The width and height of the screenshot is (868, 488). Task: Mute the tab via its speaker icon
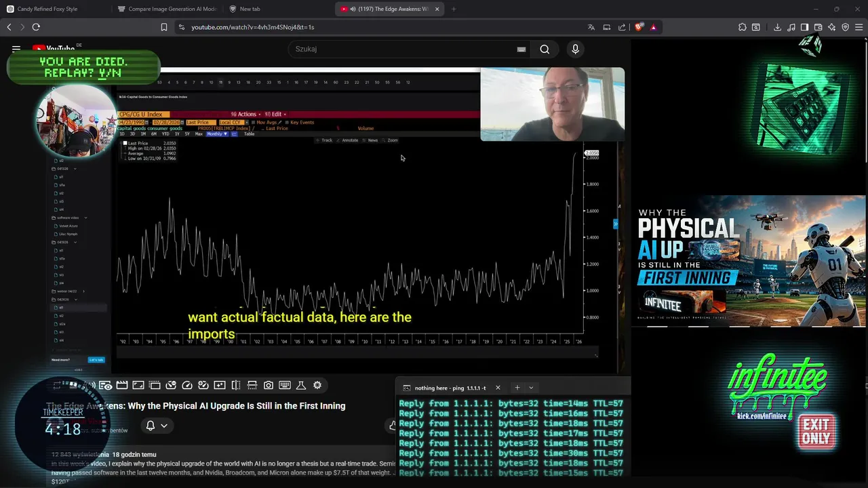point(353,9)
